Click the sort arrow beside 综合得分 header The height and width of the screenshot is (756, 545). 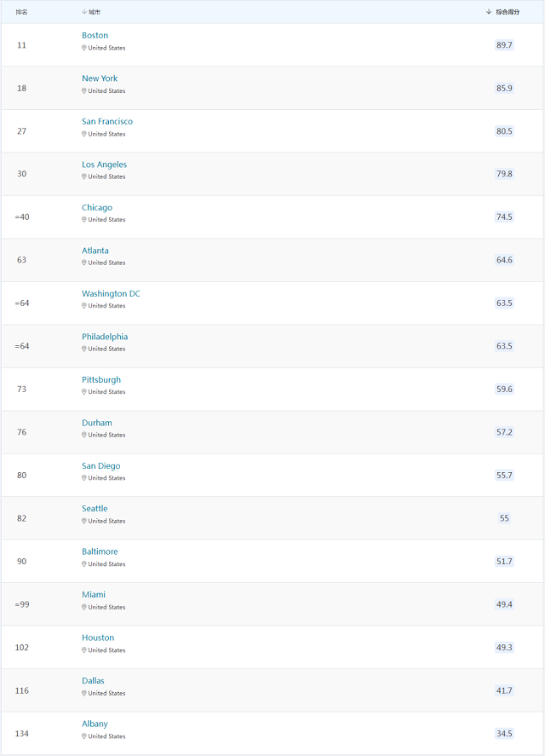pyautogui.click(x=489, y=12)
